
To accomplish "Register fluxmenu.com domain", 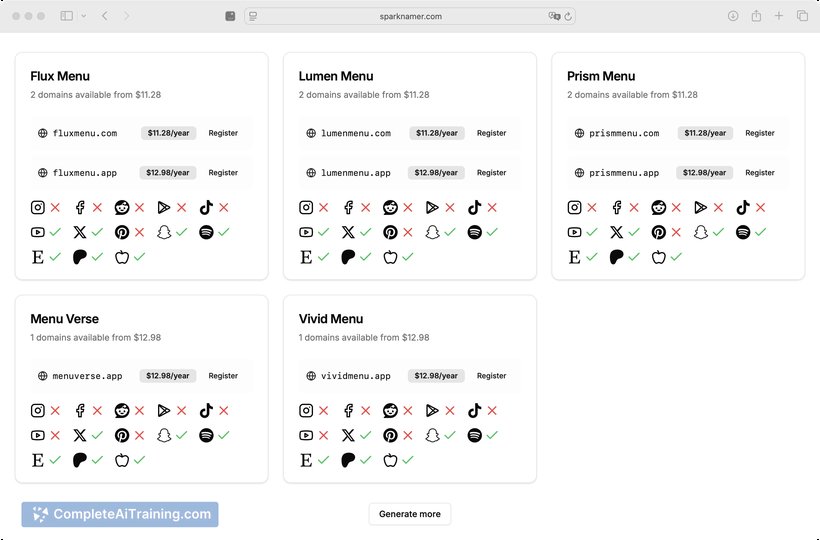I will (223, 133).
